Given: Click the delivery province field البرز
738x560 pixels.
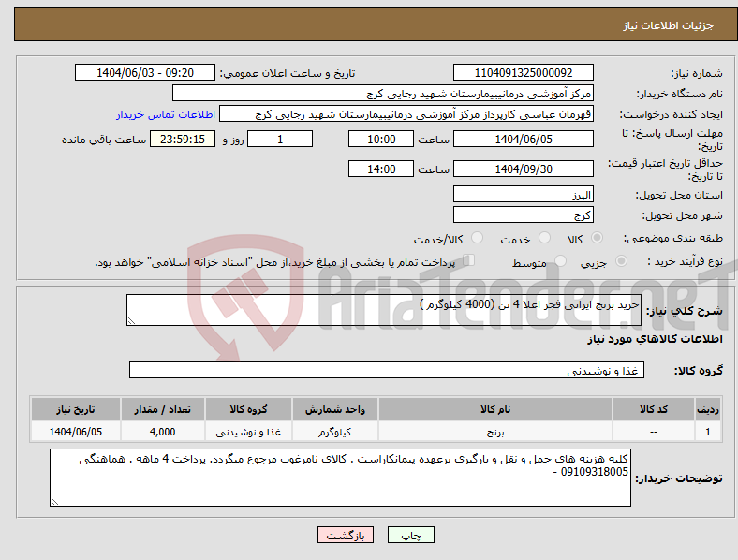Looking at the screenshot, I should tap(523, 195).
